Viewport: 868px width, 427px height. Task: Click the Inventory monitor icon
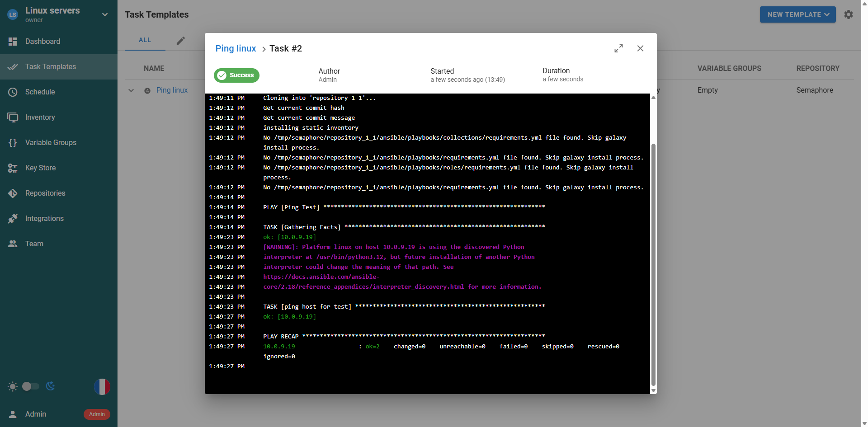pos(13,117)
